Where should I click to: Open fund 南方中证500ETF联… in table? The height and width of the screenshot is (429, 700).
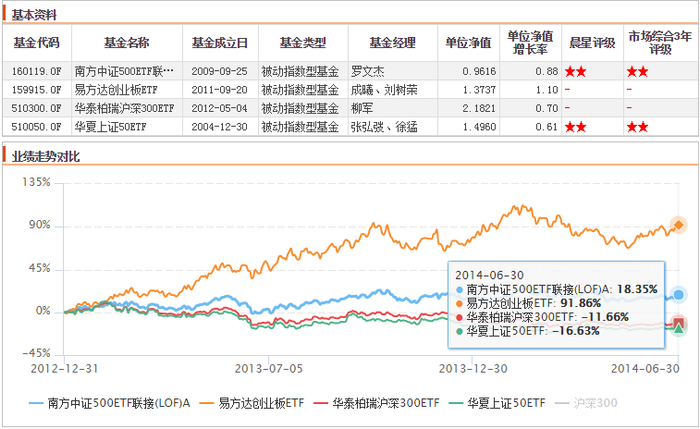coord(124,71)
